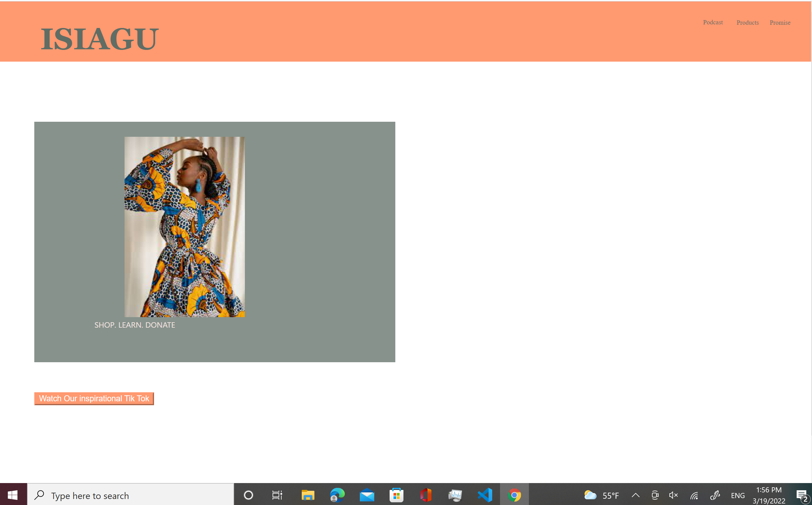Expand hidden system tray icons chevron
This screenshot has width=812, height=505.
[x=635, y=495]
